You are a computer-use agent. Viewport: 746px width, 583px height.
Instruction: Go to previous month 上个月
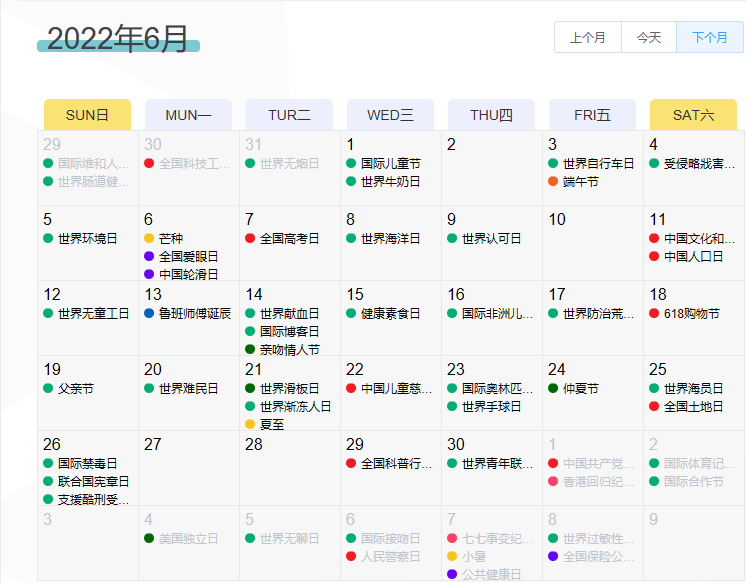588,37
